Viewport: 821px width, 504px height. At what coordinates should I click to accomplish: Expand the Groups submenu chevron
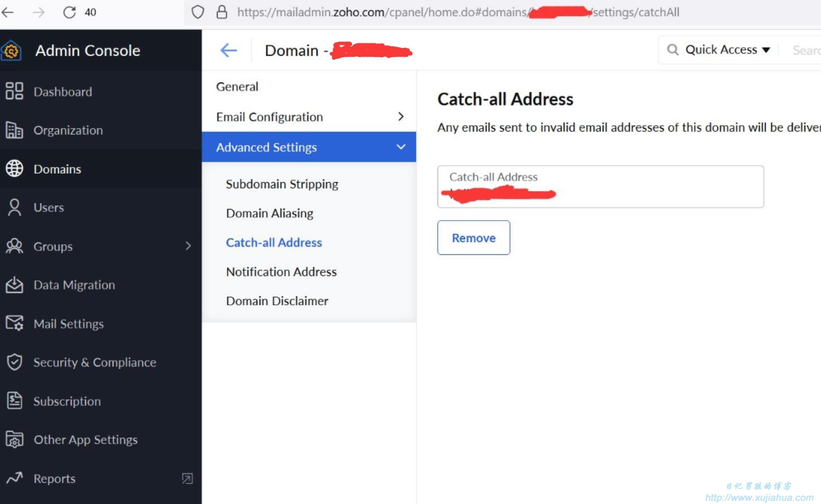(188, 246)
